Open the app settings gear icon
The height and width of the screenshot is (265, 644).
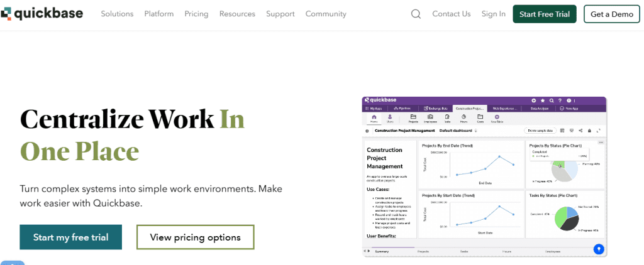pyautogui.click(x=367, y=131)
